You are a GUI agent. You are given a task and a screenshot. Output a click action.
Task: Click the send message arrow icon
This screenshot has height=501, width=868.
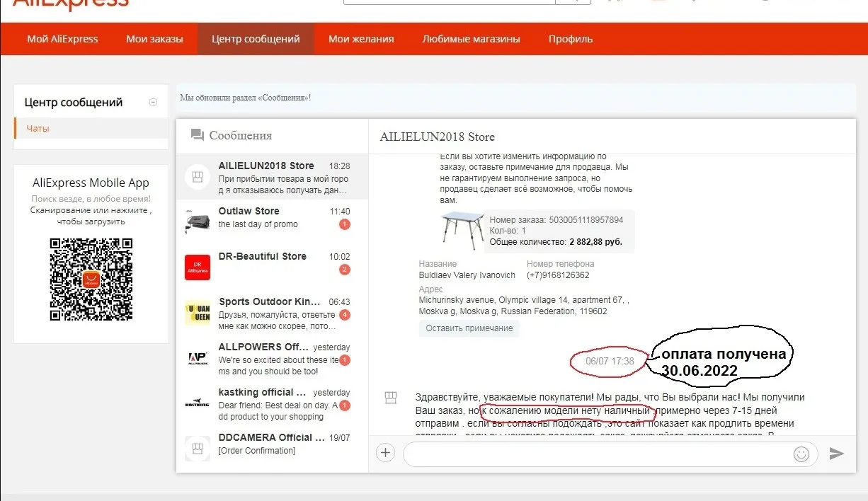click(x=837, y=454)
